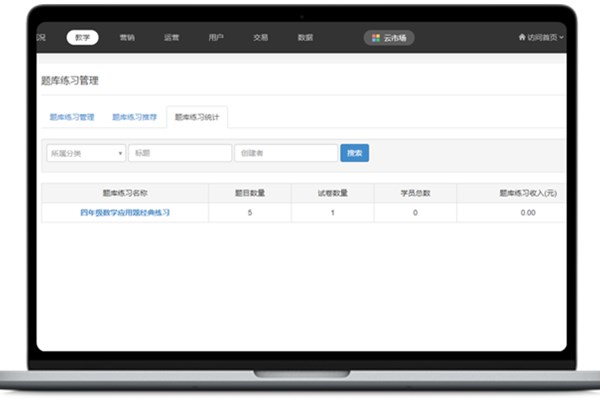Navigate to the 数据 menu item
The width and height of the screenshot is (600, 400).
coord(305,37)
